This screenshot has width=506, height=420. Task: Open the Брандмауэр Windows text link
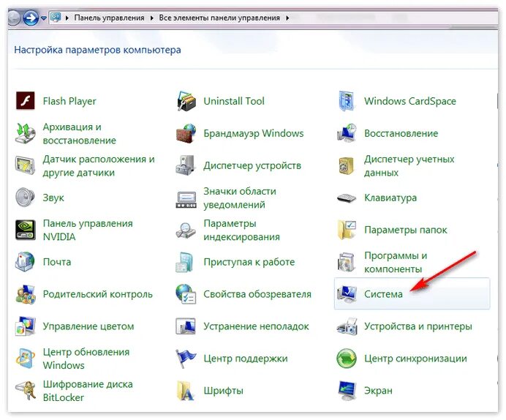point(254,133)
